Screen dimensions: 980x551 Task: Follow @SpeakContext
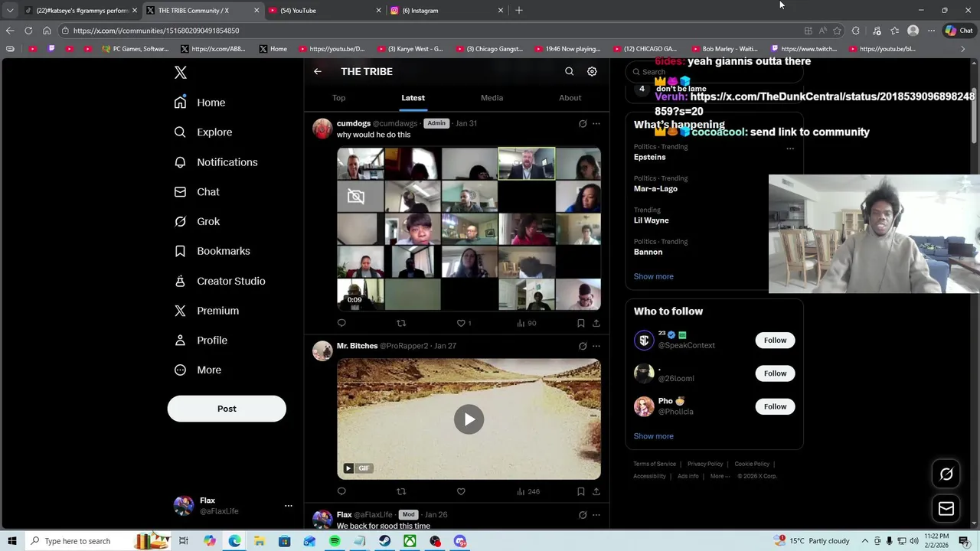[775, 341]
